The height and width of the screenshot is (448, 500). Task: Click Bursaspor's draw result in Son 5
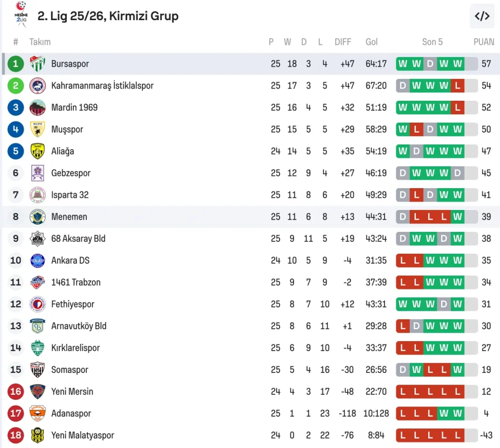pos(430,64)
